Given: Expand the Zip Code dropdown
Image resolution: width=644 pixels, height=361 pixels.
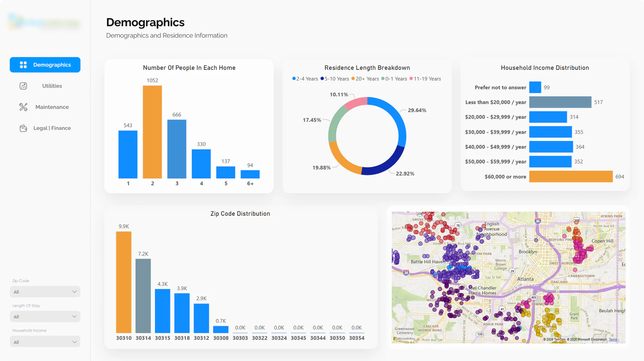Looking at the screenshot, I should pos(45,292).
